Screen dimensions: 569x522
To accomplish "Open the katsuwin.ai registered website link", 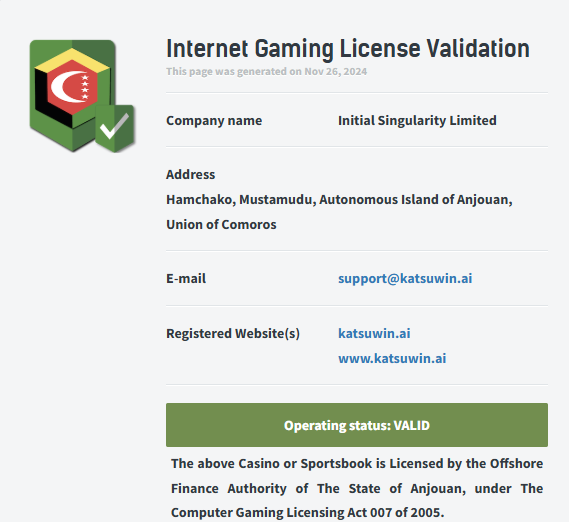I will pos(374,333).
